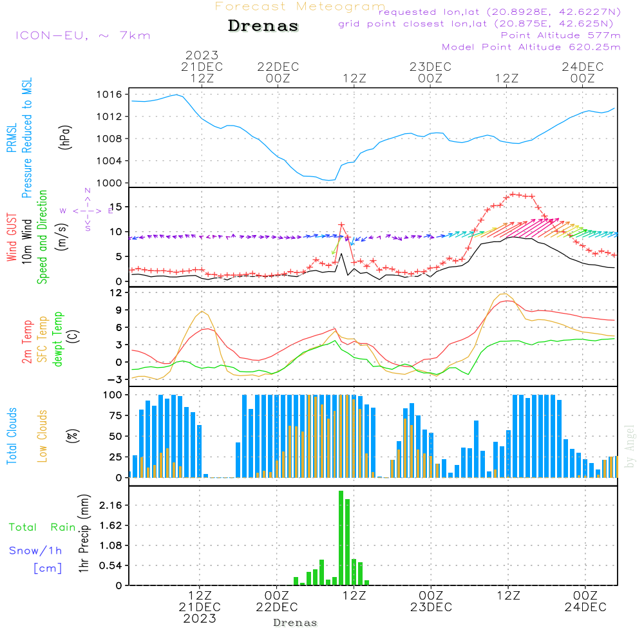
Task: Click the wind direction compass rose
Action: (87, 210)
